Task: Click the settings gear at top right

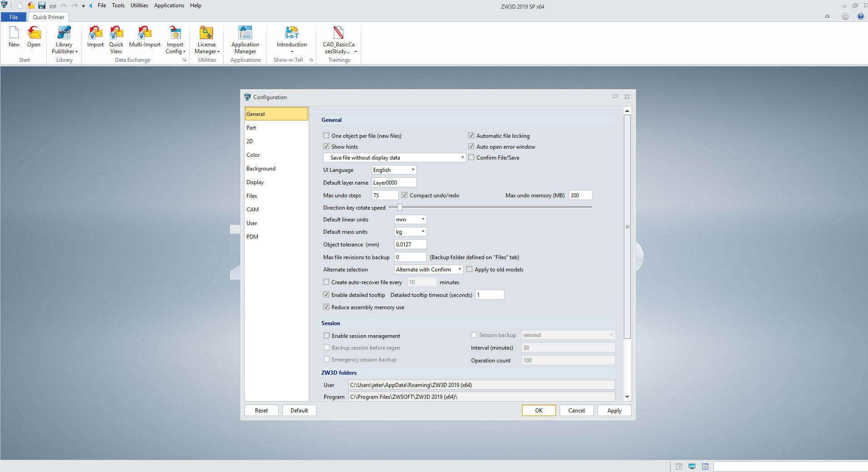Action: tap(845, 16)
